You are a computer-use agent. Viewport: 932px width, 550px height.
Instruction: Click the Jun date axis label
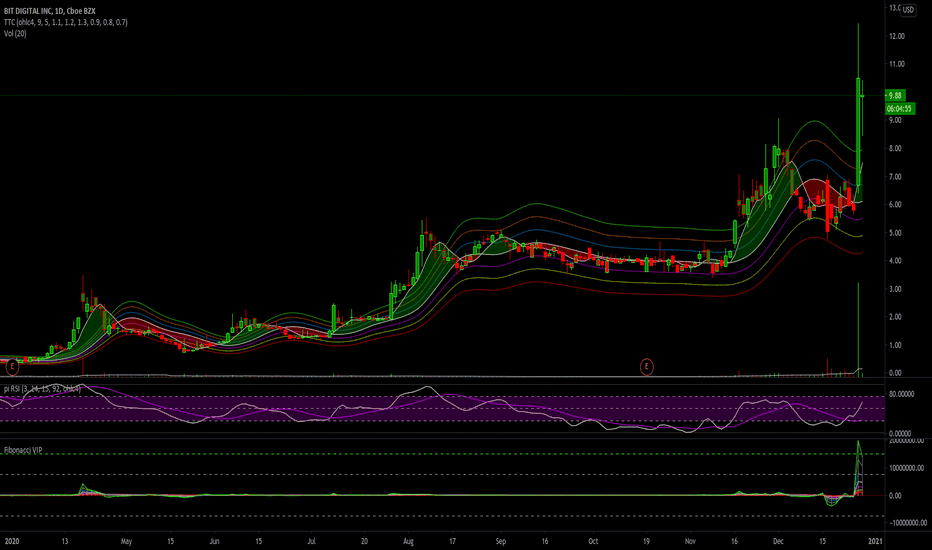[x=215, y=542]
